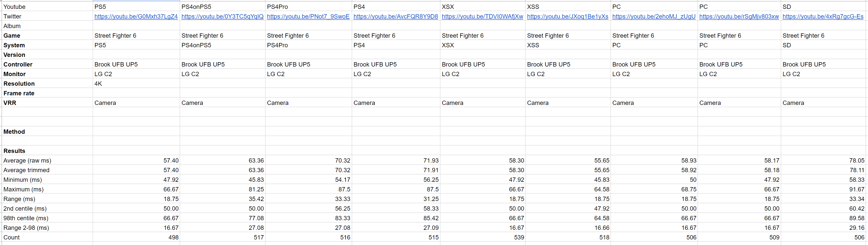Select SD maximum value 91.67
Screen dimensions: 868x245
click(x=823, y=189)
